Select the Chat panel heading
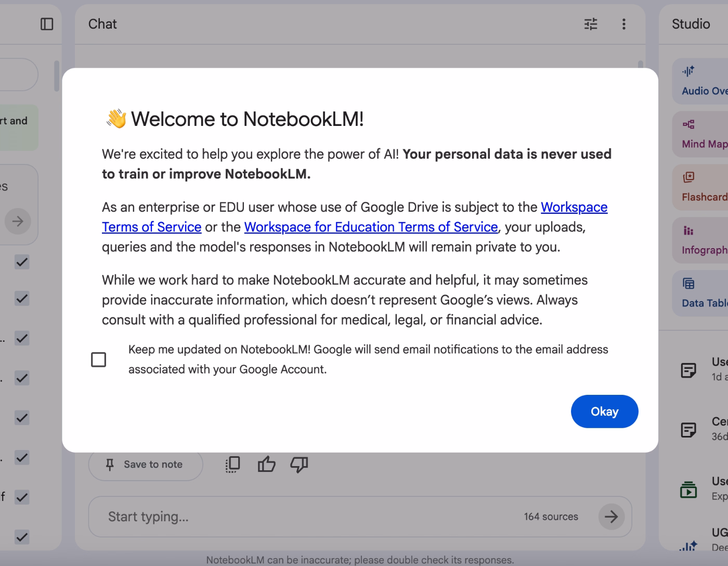 pos(102,24)
